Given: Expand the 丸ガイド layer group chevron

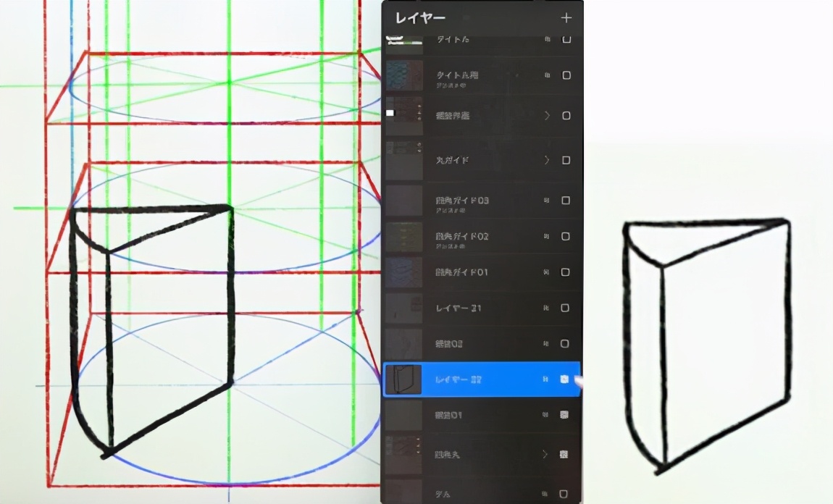Looking at the screenshot, I should click(x=547, y=160).
